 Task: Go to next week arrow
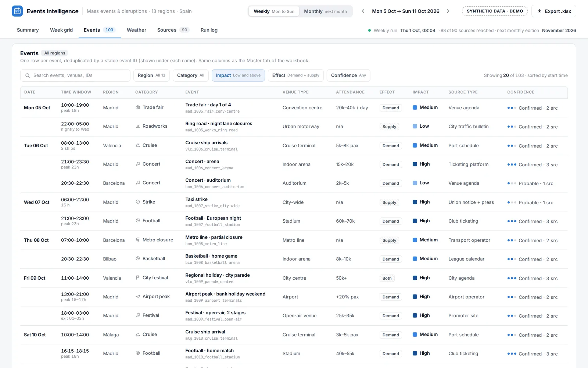tap(448, 11)
